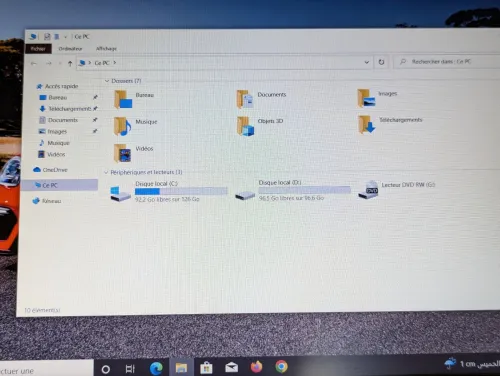This screenshot has height=376, width=500.
Task: Click the Objets 3D folder icon
Action: tap(245, 126)
